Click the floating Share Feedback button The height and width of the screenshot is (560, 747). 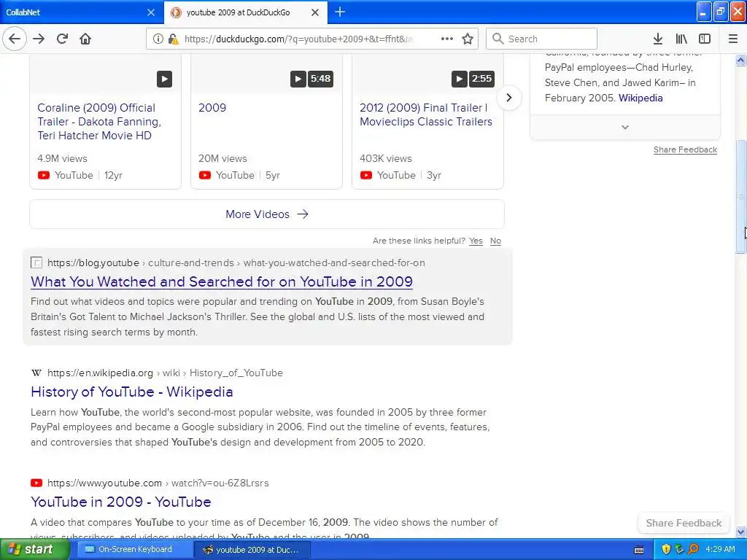[684, 523]
